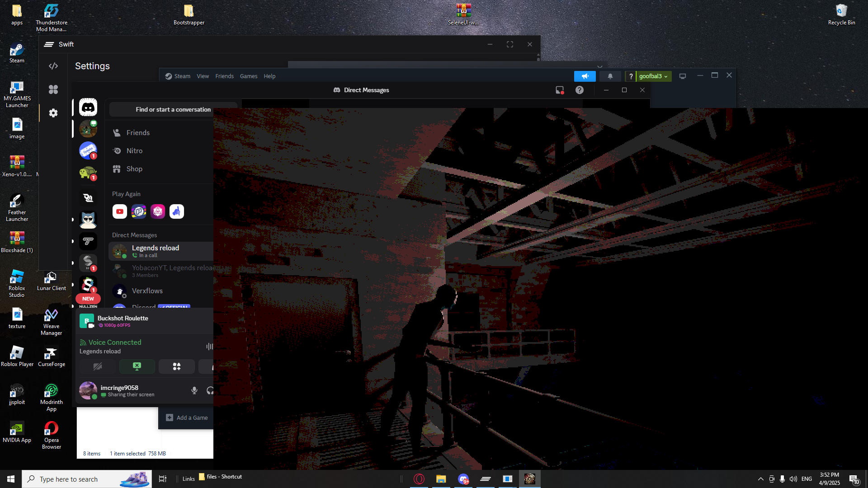868x488 pixels.
Task: Open the Games menu in Steam
Action: click(249, 76)
